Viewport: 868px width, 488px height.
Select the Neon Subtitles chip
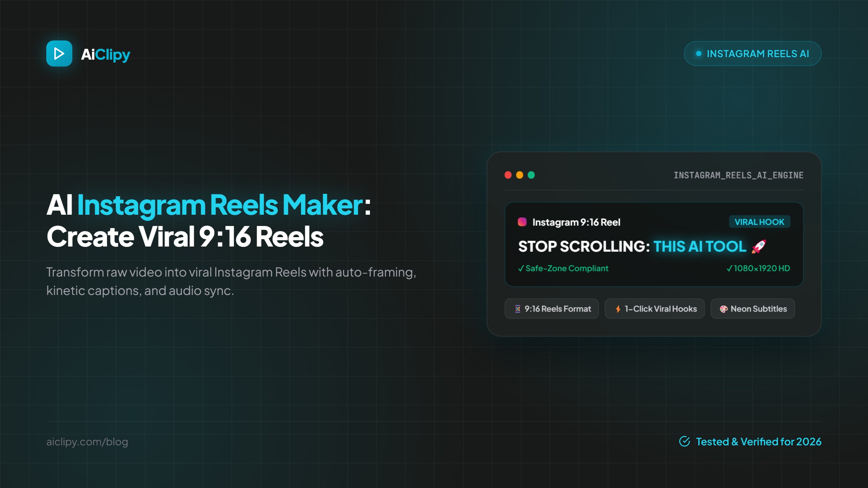753,309
